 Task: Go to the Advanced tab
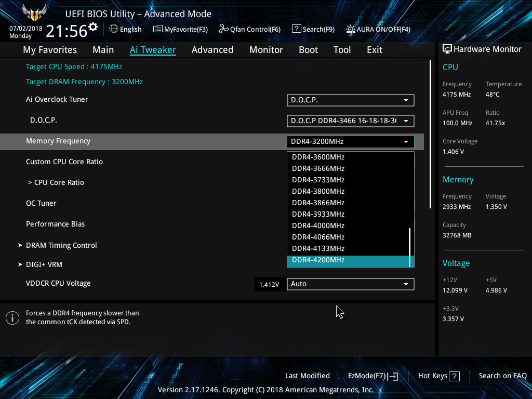(x=212, y=50)
